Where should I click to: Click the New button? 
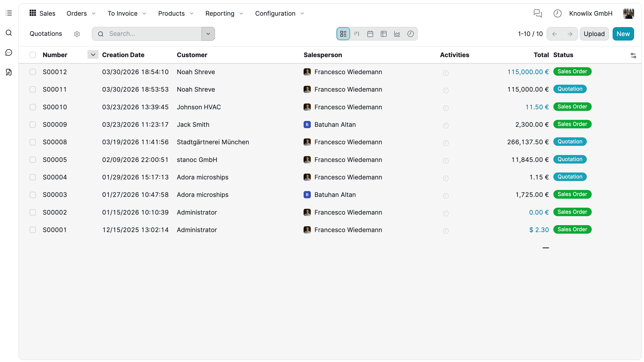click(623, 34)
